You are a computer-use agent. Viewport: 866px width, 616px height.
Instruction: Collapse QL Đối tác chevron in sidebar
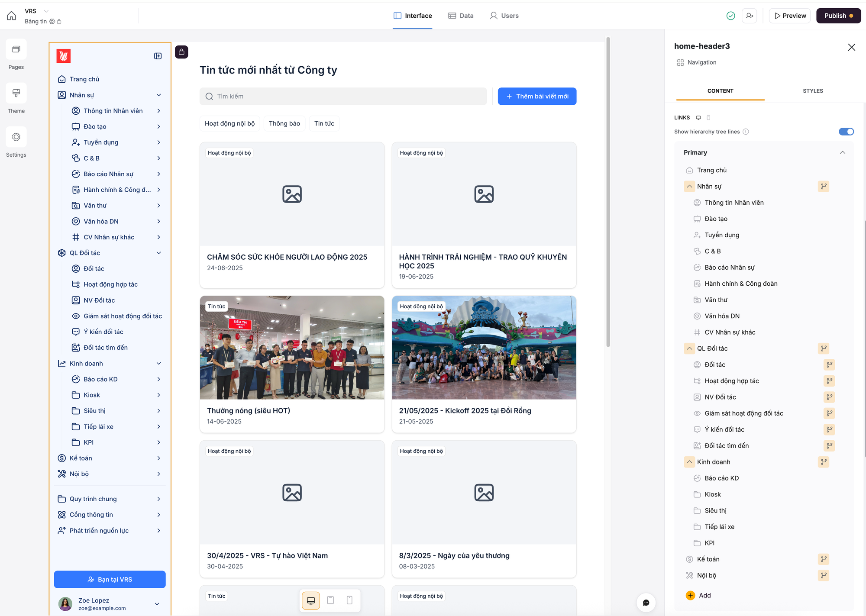pyautogui.click(x=159, y=253)
